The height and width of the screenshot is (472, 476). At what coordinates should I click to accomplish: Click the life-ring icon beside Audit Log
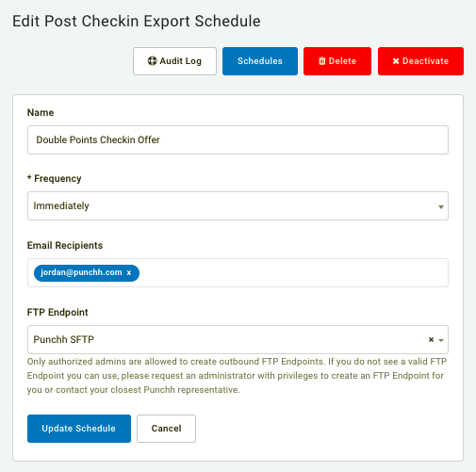pos(152,61)
